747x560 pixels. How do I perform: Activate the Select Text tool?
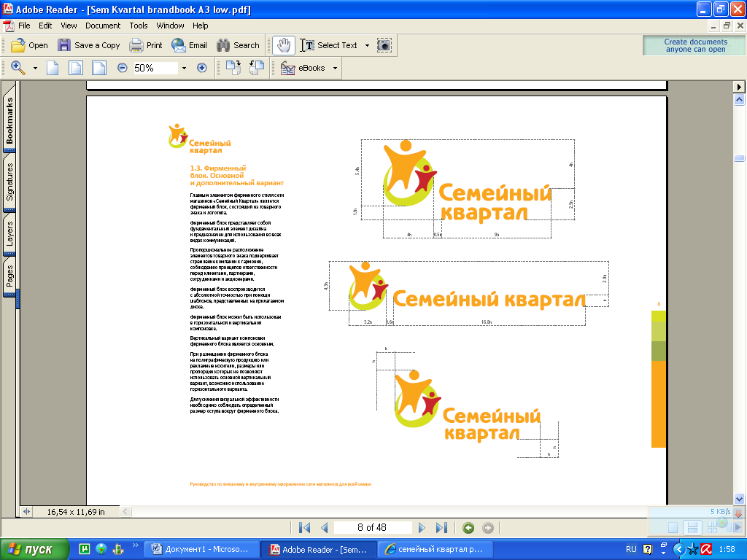329,45
